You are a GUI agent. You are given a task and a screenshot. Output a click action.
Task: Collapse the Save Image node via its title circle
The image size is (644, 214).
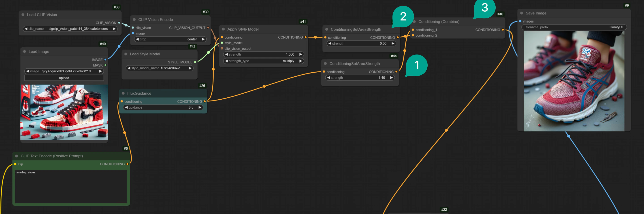pyautogui.click(x=522, y=13)
